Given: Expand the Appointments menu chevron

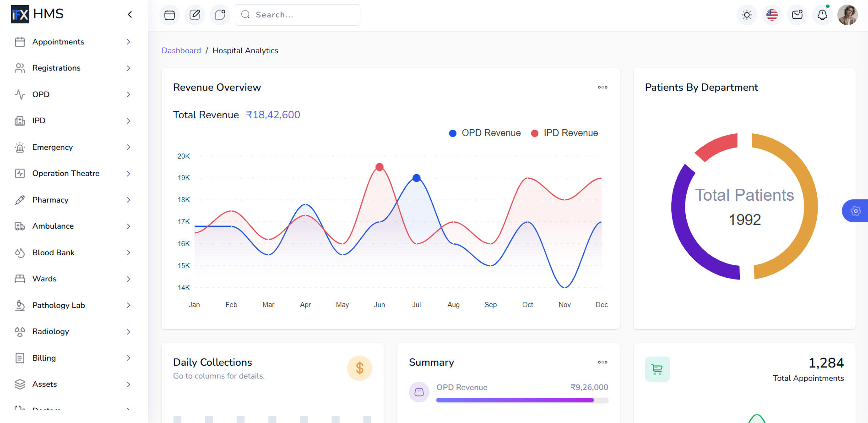Looking at the screenshot, I should pos(129,42).
